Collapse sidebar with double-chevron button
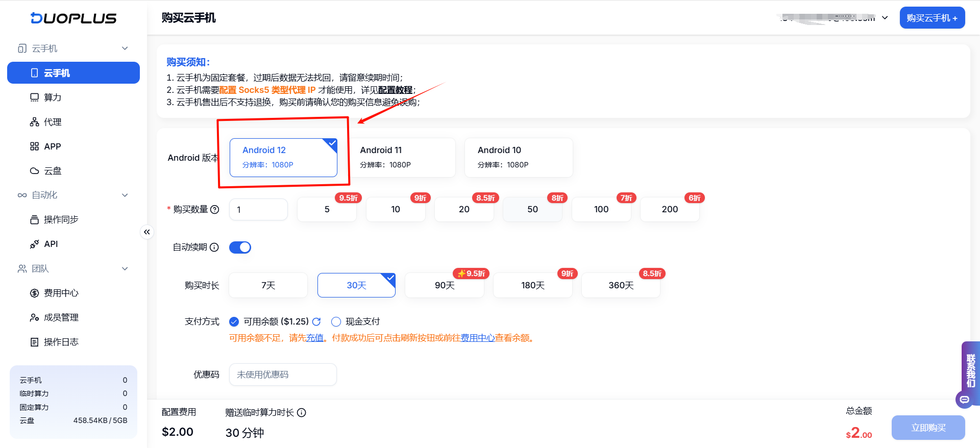The height and width of the screenshot is (448, 980). 147,232
